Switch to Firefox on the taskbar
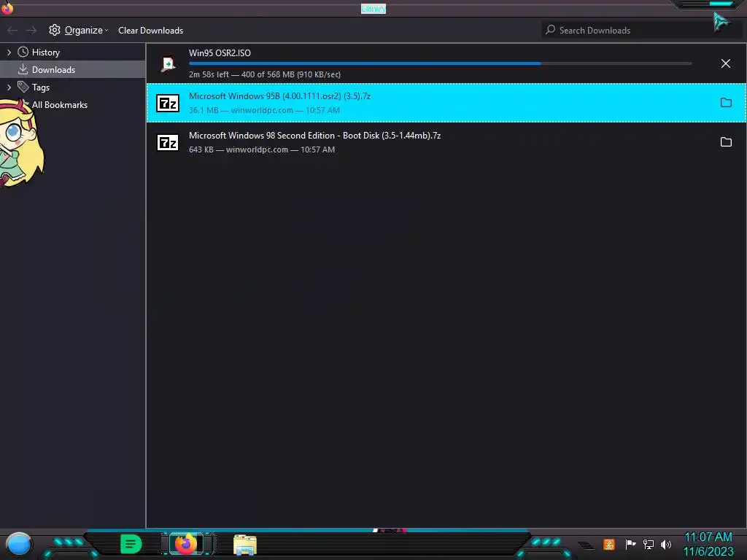Viewport: 747px width, 560px height. click(x=186, y=544)
